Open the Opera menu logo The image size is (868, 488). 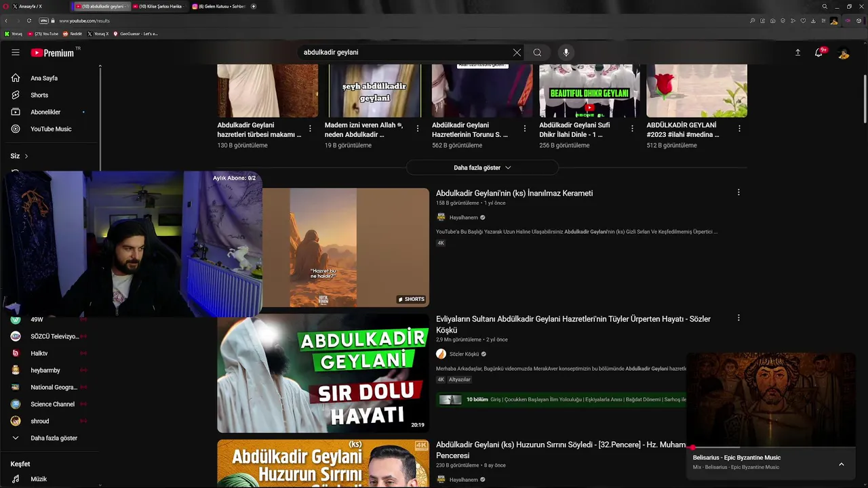(x=5, y=6)
